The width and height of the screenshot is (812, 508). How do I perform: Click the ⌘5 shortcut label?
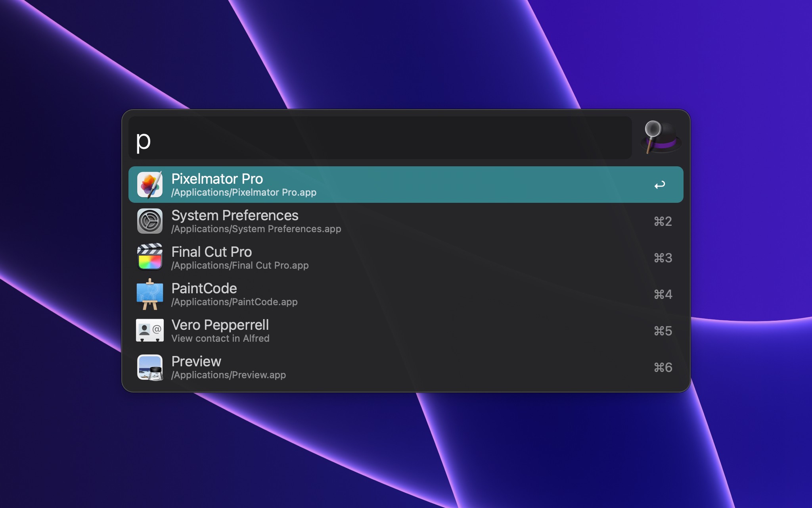coord(663,331)
